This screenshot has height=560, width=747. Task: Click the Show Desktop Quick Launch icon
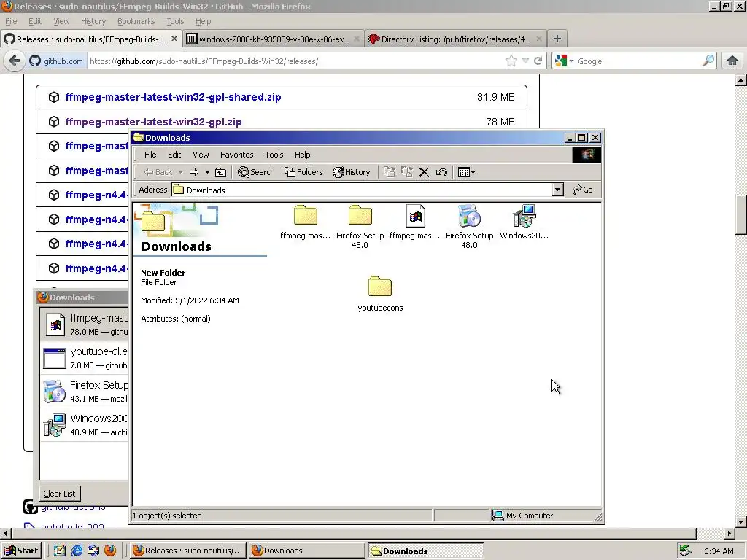(60, 551)
